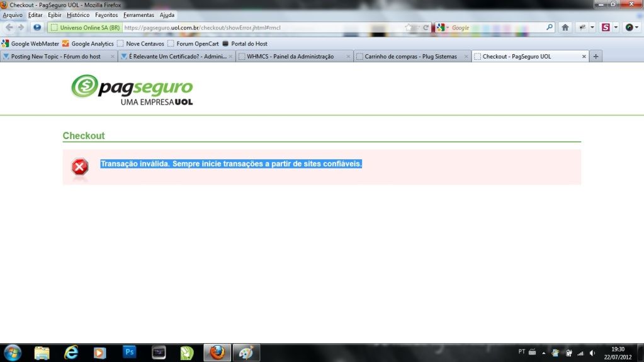Close the Checkout - PagSeguro tab

(584, 57)
